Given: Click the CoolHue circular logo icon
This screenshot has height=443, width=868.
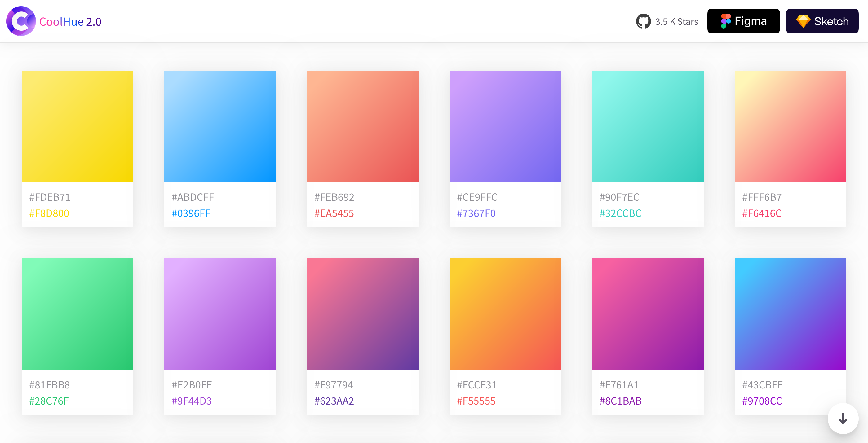Looking at the screenshot, I should pyautogui.click(x=21, y=21).
